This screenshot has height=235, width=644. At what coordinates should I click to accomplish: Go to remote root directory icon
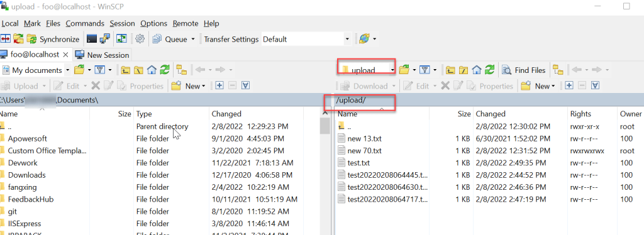464,70
